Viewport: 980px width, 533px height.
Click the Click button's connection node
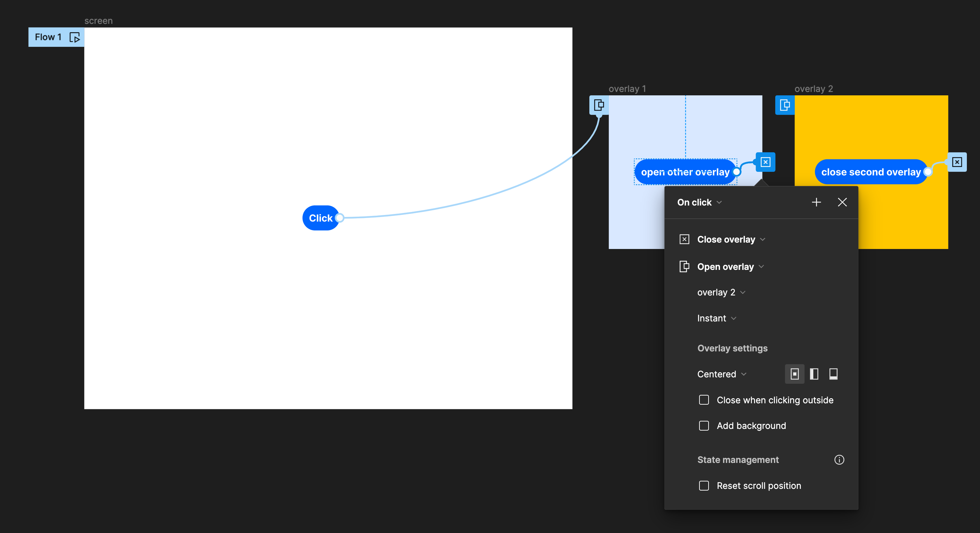click(x=340, y=218)
